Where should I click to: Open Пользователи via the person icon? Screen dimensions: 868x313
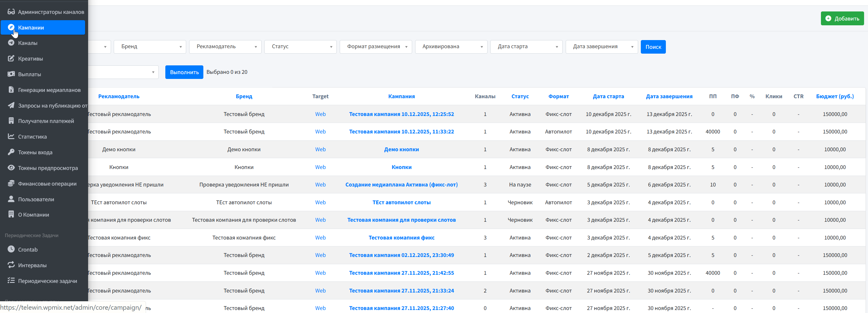[11, 199]
